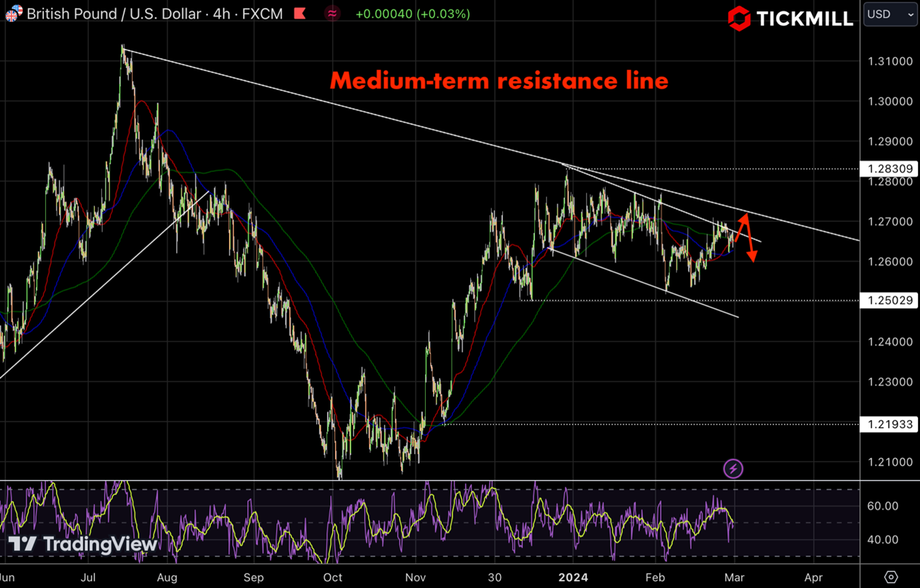Click the Sep label on the time axis

(254, 577)
